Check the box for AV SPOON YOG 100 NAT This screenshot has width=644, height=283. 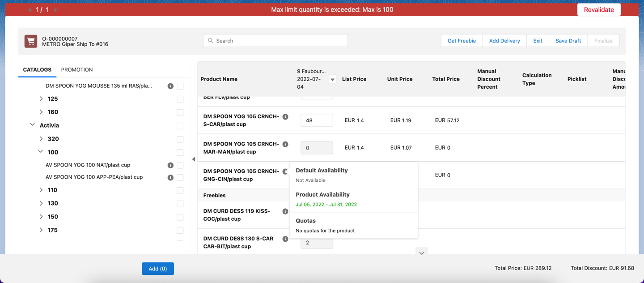pyautogui.click(x=180, y=165)
